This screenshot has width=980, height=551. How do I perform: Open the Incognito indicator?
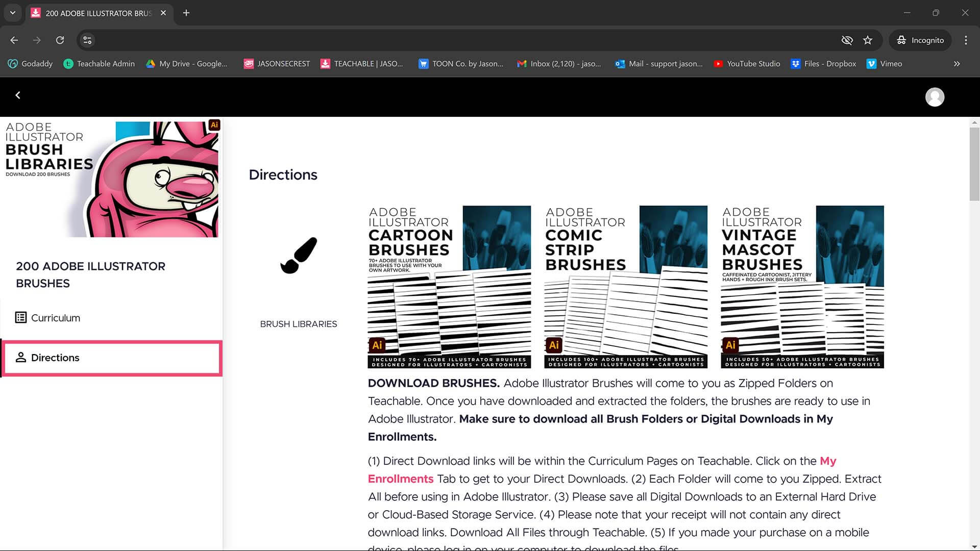tap(920, 40)
